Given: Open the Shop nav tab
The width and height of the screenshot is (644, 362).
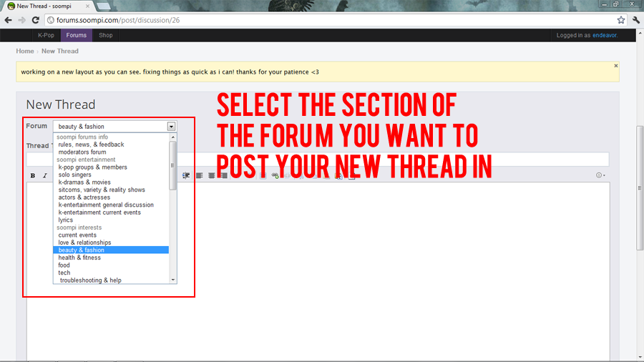Looking at the screenshot, I should coord(106,35).
